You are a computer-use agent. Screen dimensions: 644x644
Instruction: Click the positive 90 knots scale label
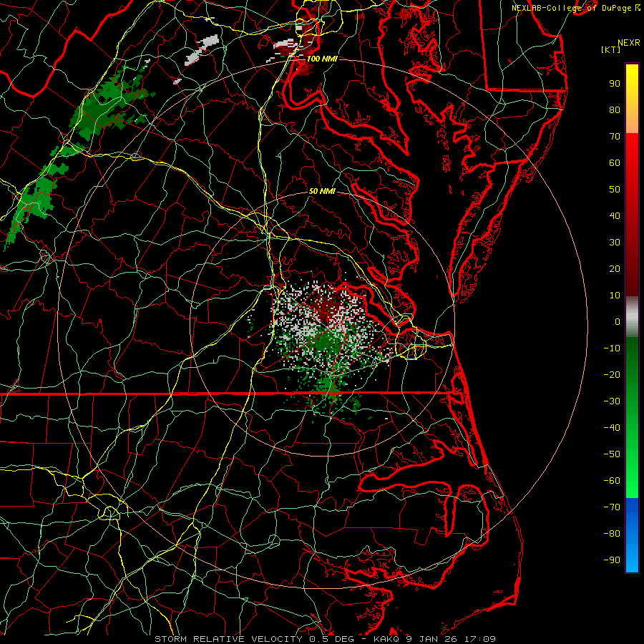[615, 84]
